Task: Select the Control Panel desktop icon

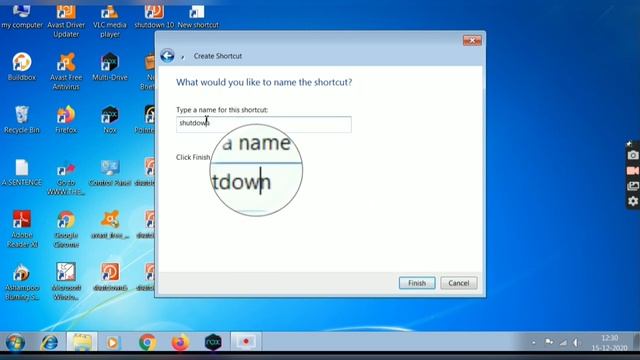Action: [x=110, y=172]
